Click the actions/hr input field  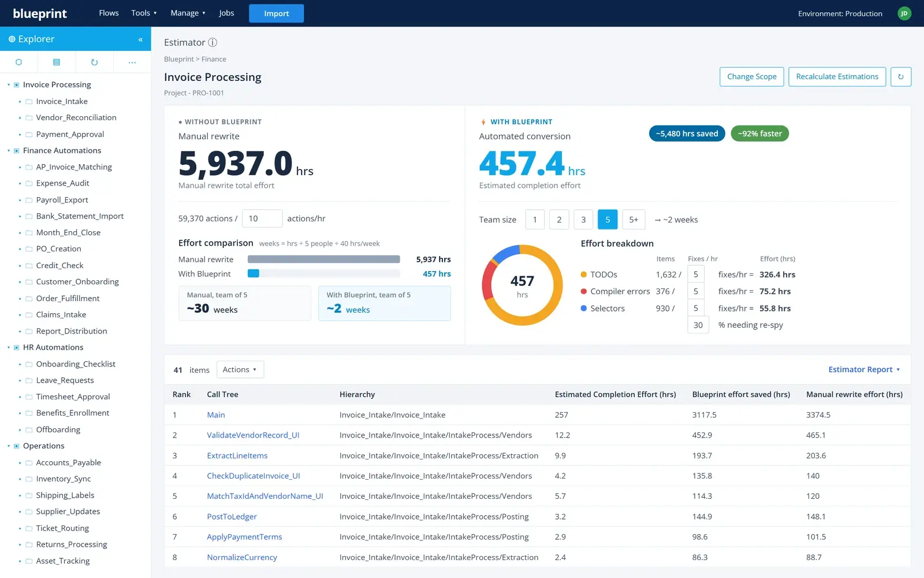[262, 218]
